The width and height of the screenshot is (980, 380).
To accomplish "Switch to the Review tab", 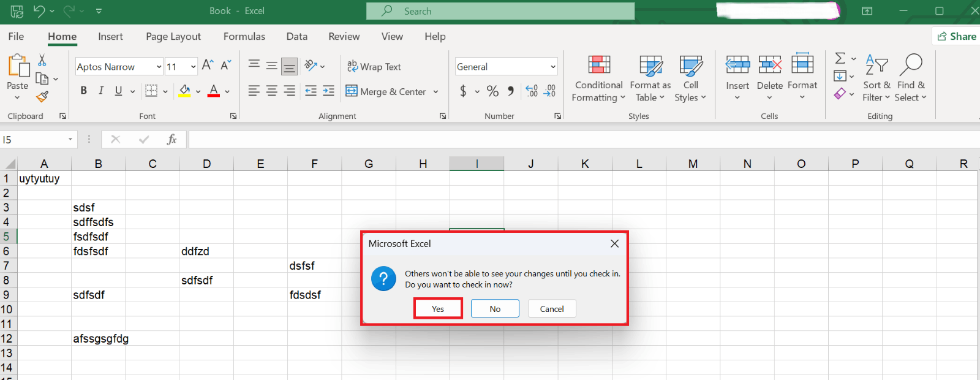I will pos(344,36).
